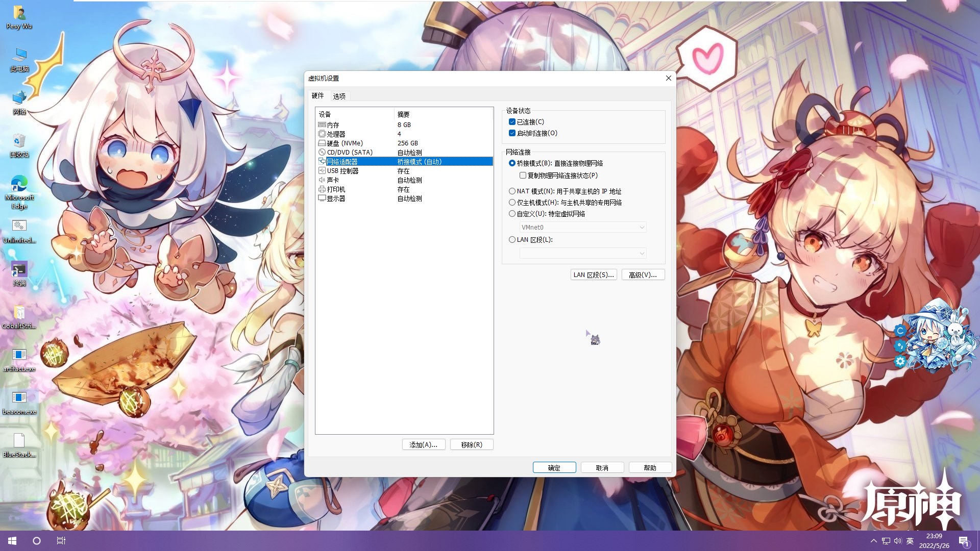The image size is (980, 551).
Task: Click the 添加(A)... button
Action: click(x=423, y=445)
